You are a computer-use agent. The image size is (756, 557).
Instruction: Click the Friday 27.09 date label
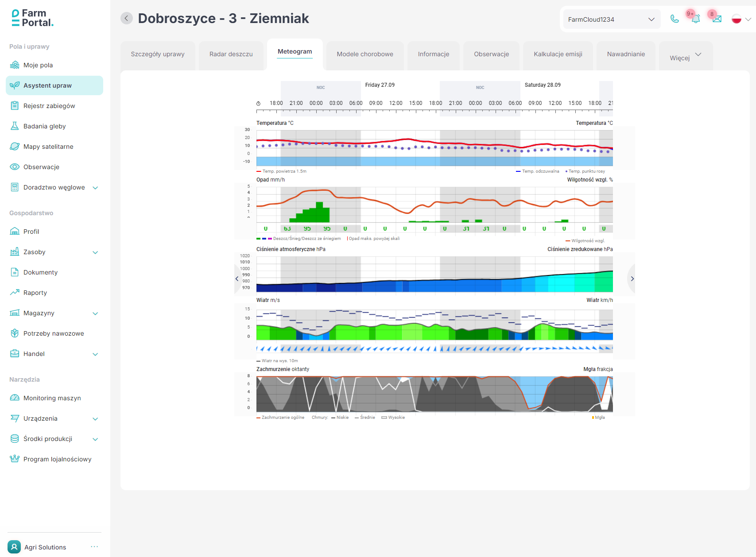click(380, 85)
